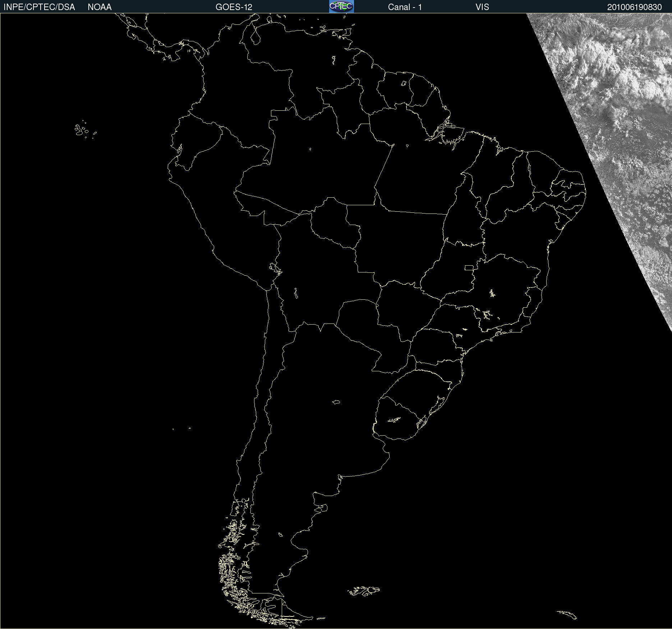Screen dimensions: 672x629
Task: Click the NOAA label in the header
Action: tap(100, 7)
